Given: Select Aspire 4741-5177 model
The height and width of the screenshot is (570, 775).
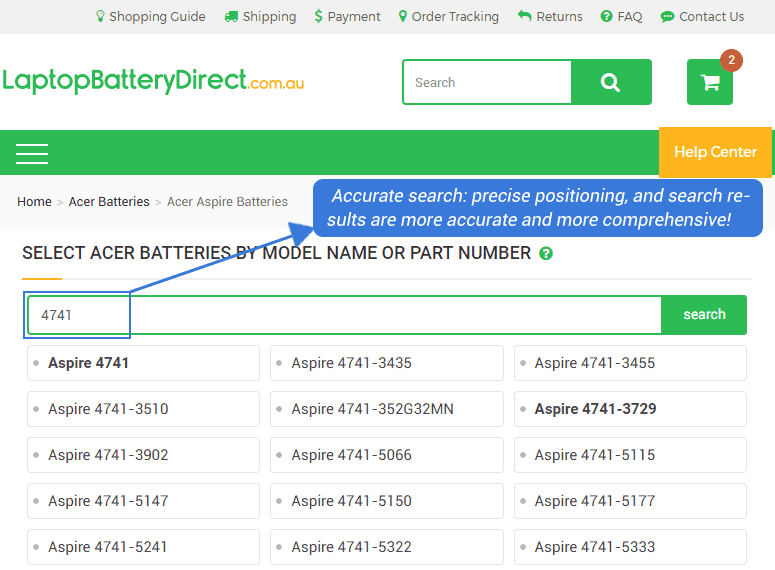Looking at the screenshot, I should point(630,501).
